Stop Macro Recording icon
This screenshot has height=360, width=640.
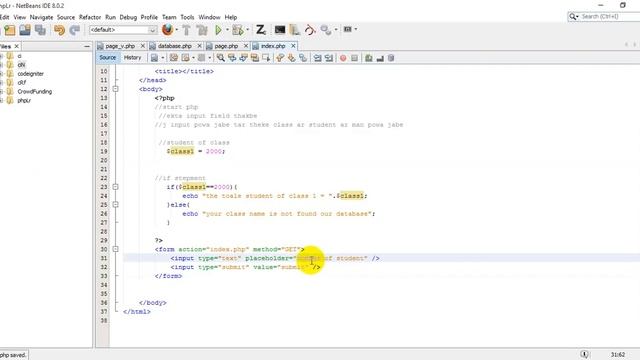click(x=354, y=58)
